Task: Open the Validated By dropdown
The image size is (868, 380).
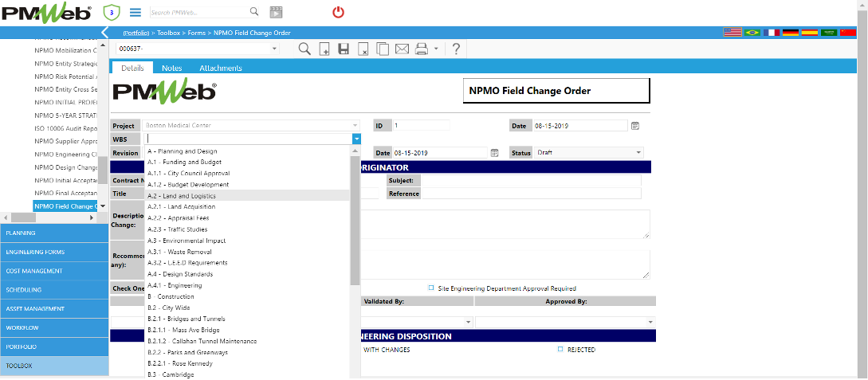Action: pos(469,322)
